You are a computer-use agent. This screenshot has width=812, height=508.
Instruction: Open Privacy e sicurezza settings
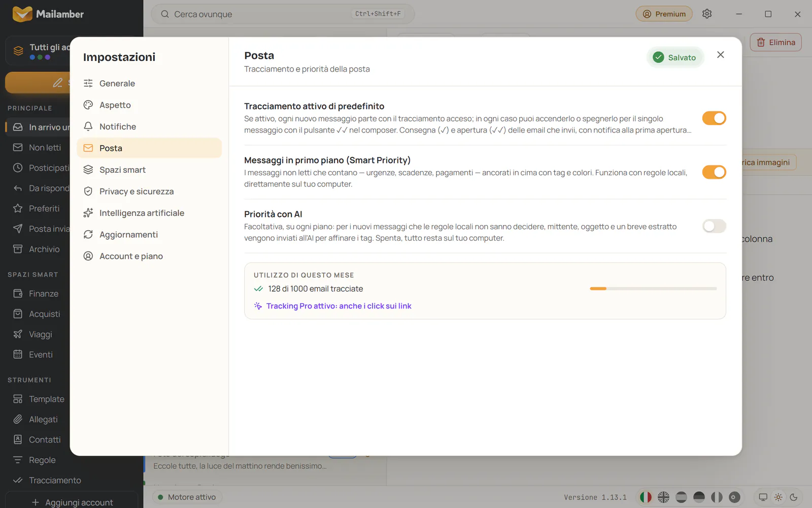[149, 192]
